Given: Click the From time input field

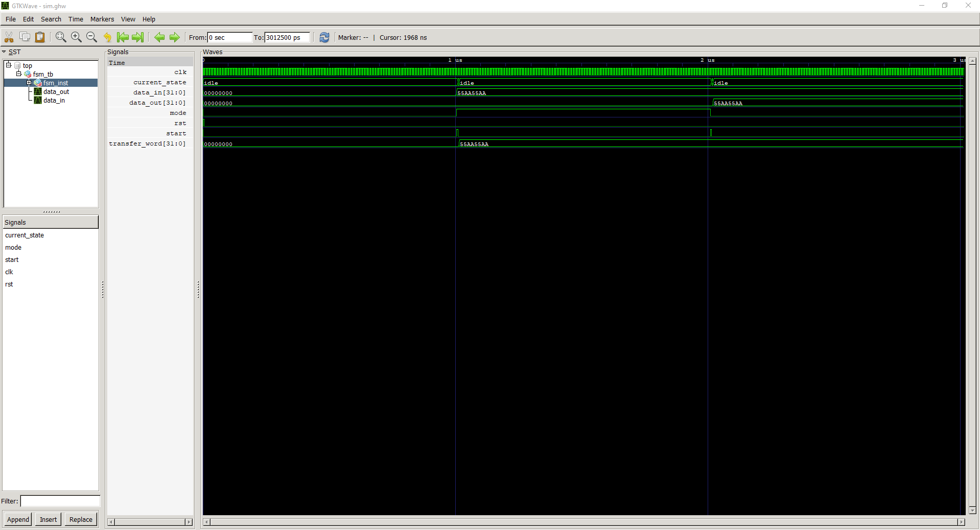Looking at the screenshot, I should coord(230,37).
